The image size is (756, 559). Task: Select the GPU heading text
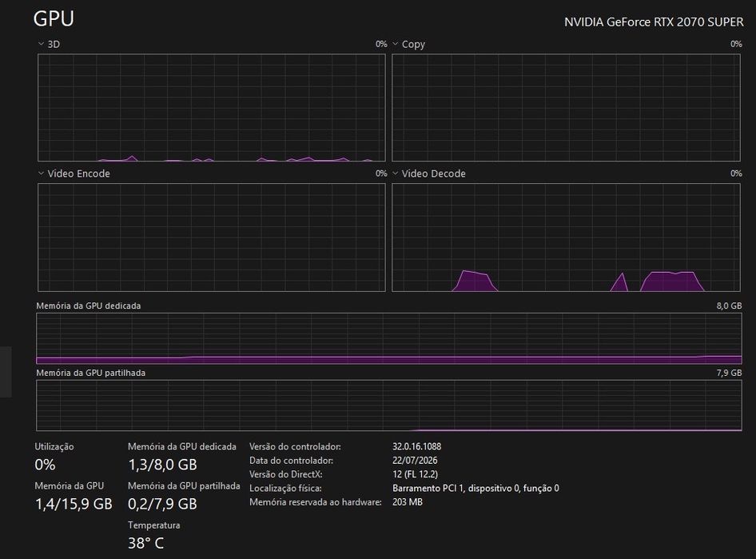pos(54,19)
